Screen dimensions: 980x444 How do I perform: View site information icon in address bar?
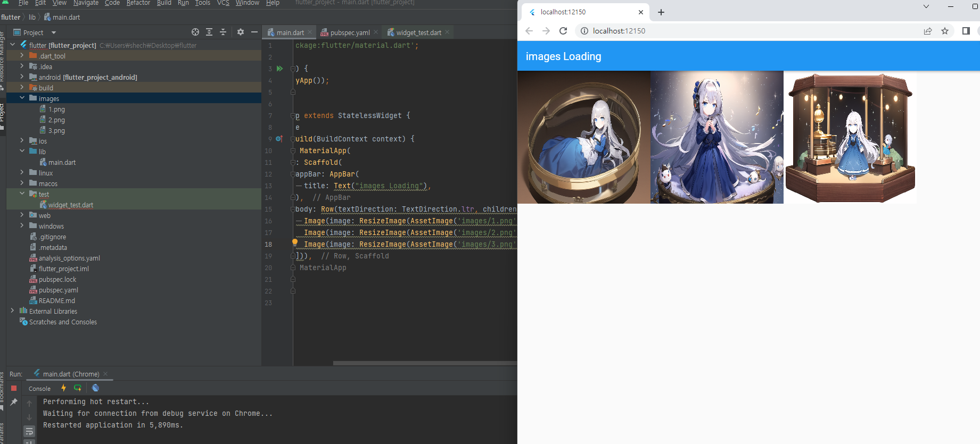(x=584, y=31)
